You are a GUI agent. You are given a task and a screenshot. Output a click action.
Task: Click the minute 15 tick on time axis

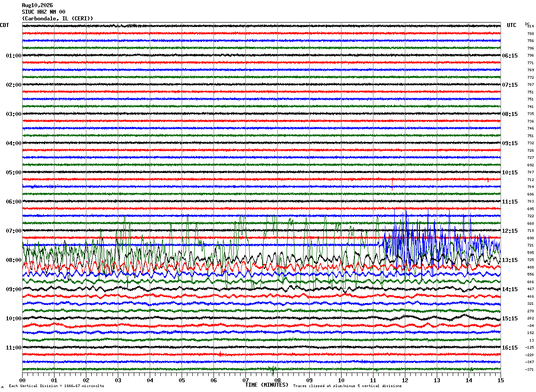click(500, 380)
